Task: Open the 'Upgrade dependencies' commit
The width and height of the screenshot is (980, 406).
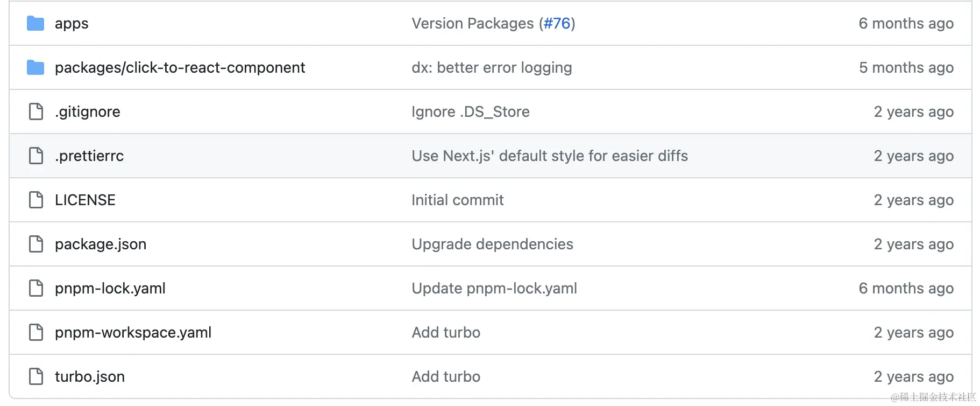Action: [x=492, y=244]
